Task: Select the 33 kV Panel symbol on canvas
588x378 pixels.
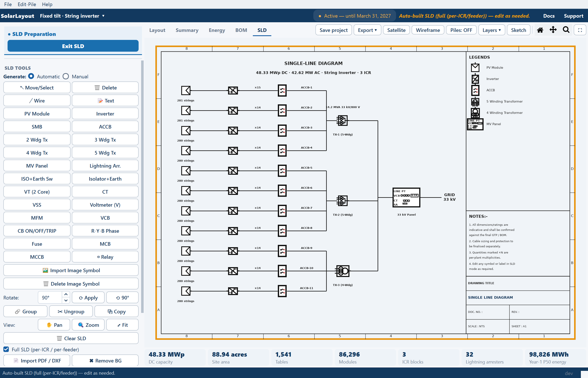Action: click(x=406, y=197)
